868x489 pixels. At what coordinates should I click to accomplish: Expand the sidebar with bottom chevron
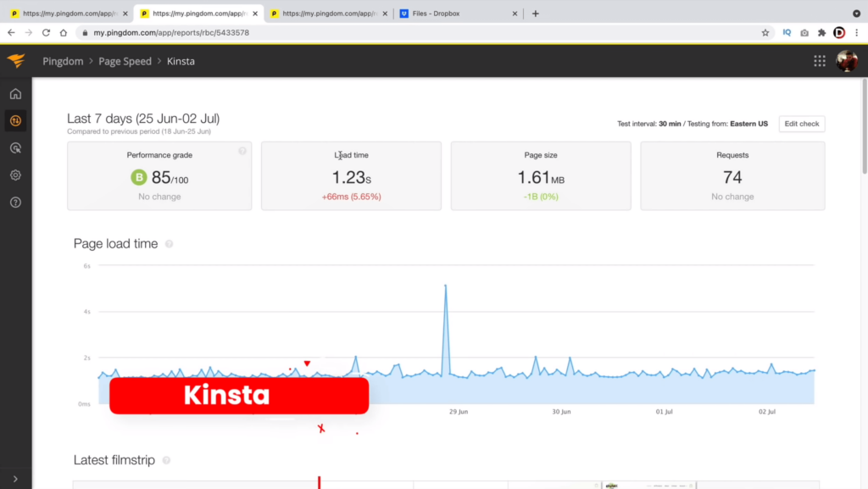[15, 479]
